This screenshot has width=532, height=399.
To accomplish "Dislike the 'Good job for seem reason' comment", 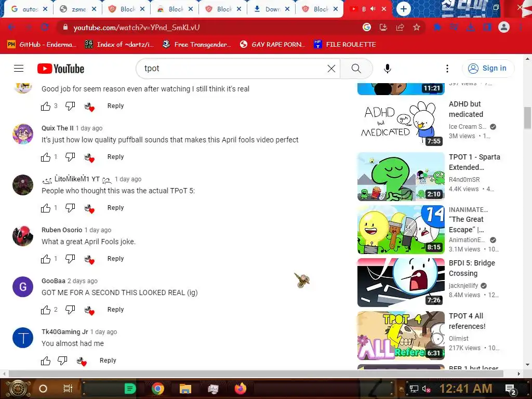I will (x=70, y=106).
